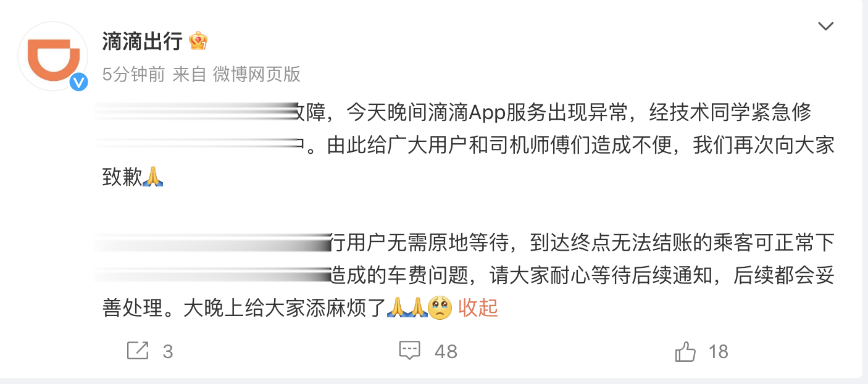Viewport: 868px width, 384px height.
Task: Collapse the post with 收起
Action: click(x=478, y=307)
